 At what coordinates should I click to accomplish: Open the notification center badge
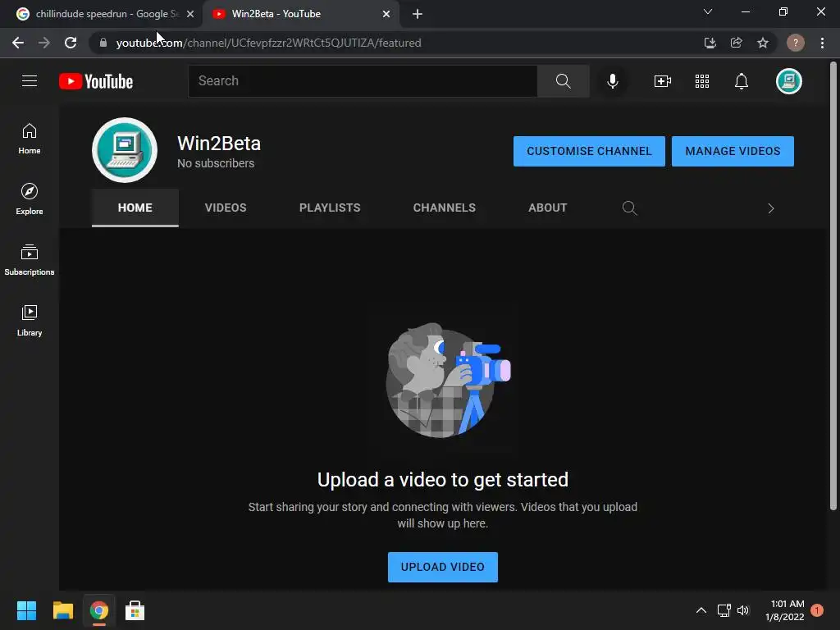tap(817, 610)
